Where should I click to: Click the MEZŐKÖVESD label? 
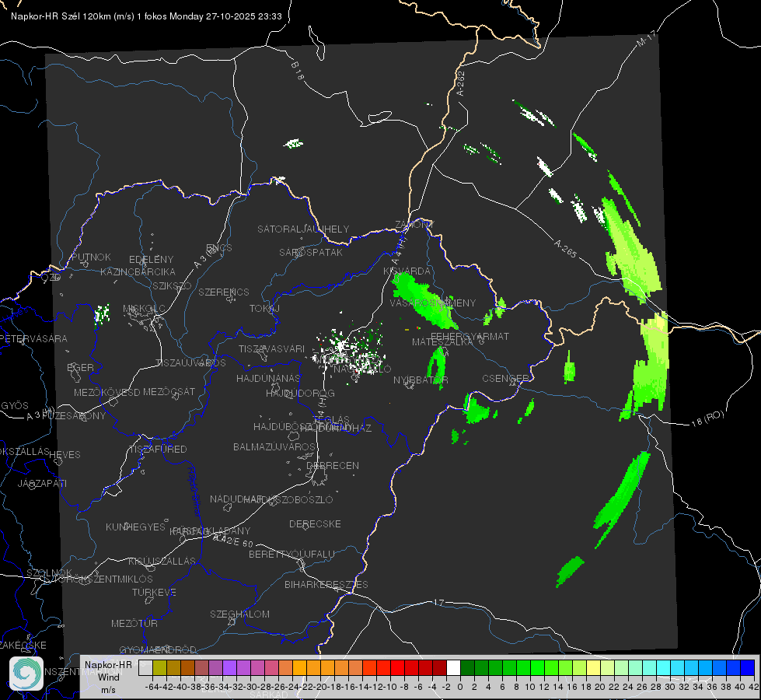pyautogui.click(x=106, y=392)
